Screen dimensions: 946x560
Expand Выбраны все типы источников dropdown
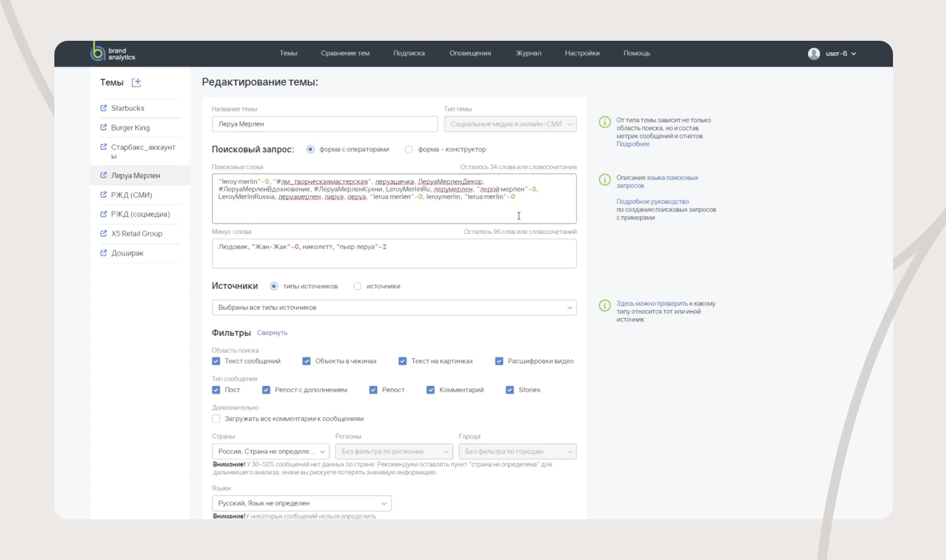pyautogui.click(x=394, y=308)
